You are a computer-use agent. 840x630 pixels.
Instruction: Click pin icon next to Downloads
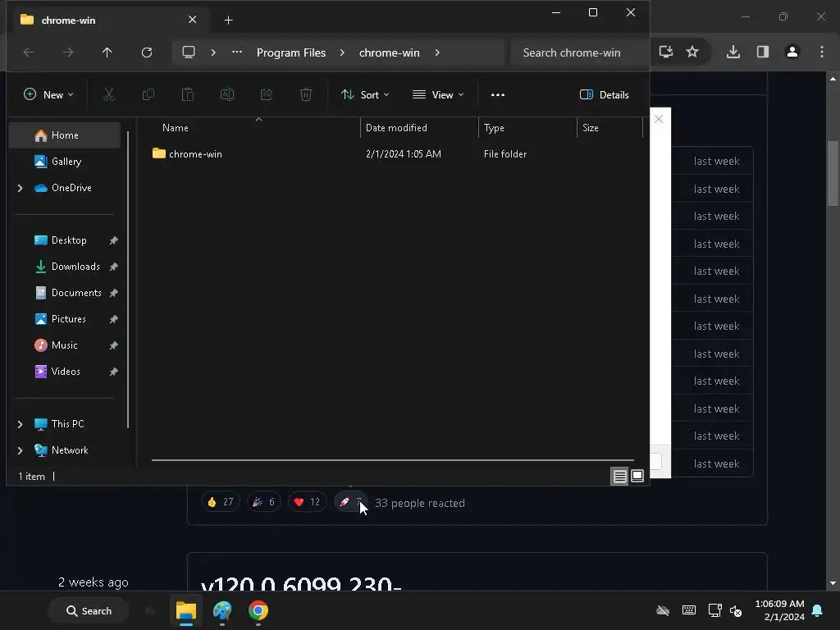click(113, 267)
